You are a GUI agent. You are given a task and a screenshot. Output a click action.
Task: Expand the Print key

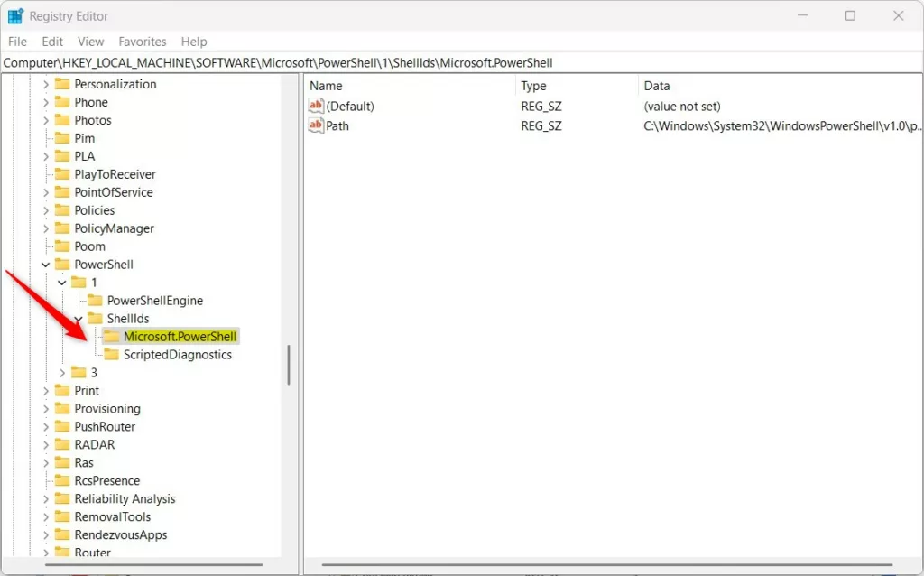[x=45, y=390]
